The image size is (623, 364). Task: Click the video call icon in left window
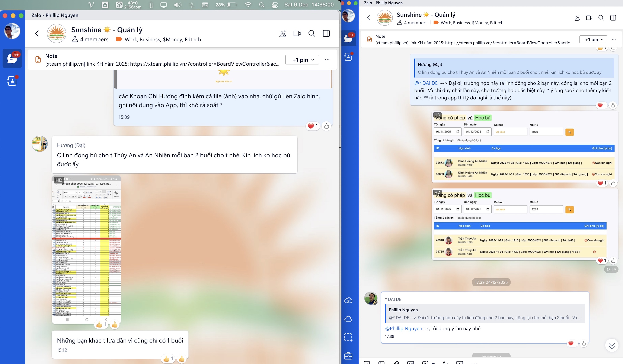click(x=297, y=33)
